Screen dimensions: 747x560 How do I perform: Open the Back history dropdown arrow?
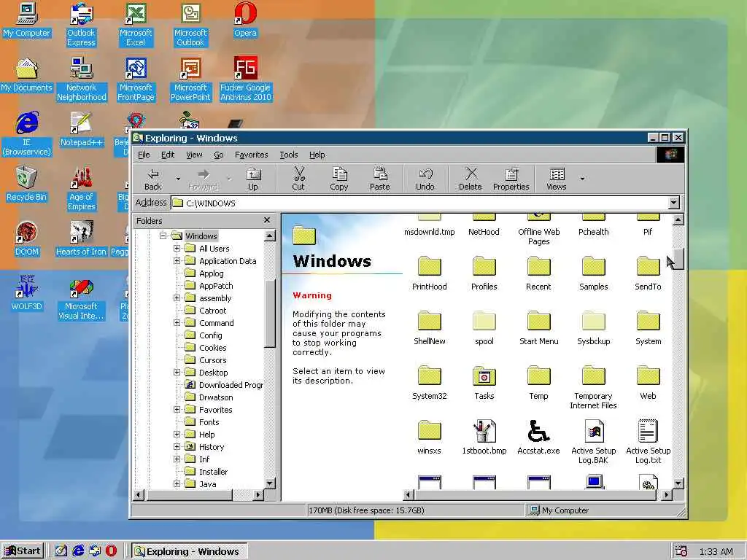pyautogui.click(x=178, y=179)
